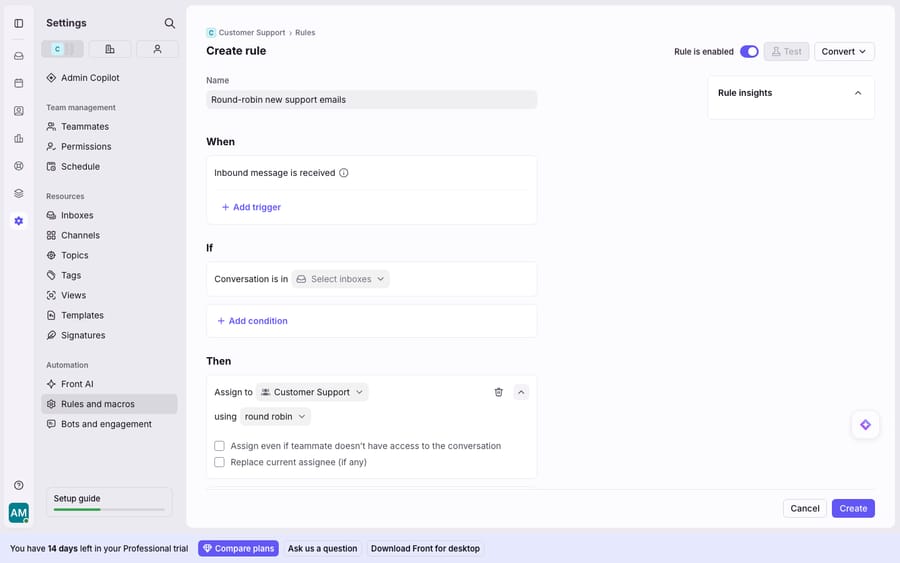Screen dimensions: 900x563
Task: Open Rules and macros
Action: 109,404
